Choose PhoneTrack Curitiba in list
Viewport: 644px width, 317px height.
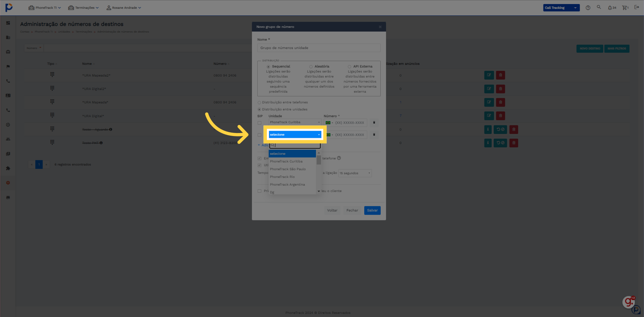(292, 162)
